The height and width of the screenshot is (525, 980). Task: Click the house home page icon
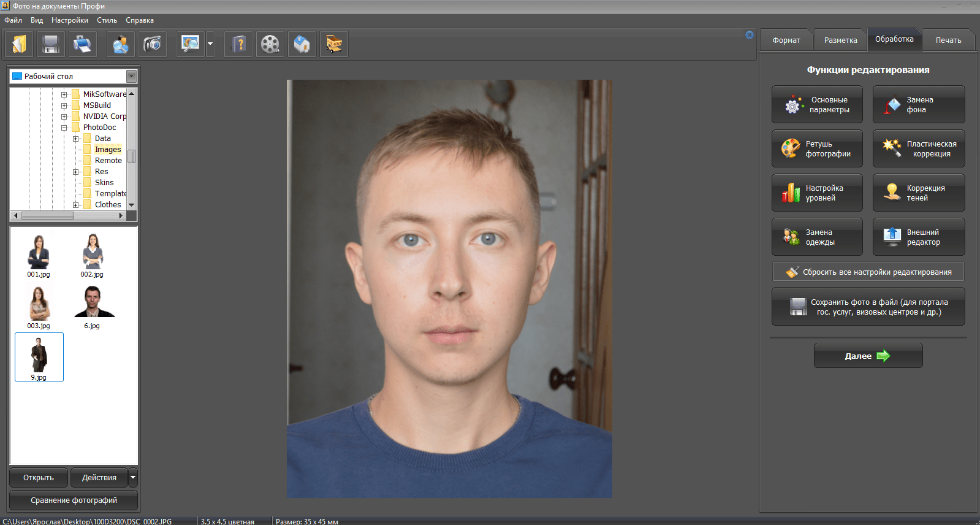pyautogui.click(x=302, y=44)
